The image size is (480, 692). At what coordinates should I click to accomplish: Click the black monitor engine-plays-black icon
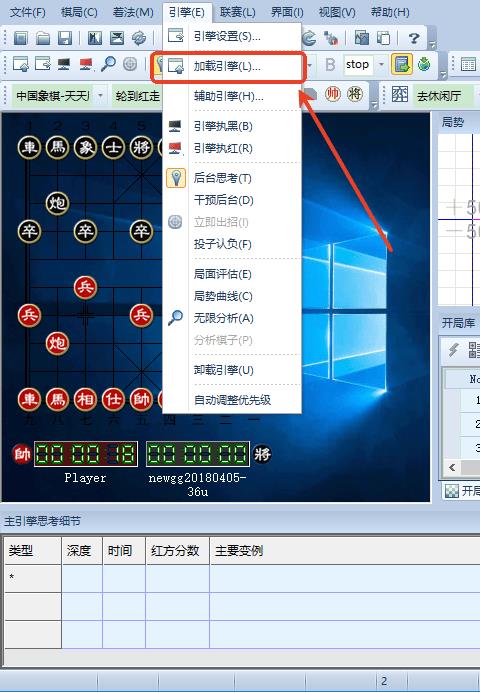[x=64, y=64]
